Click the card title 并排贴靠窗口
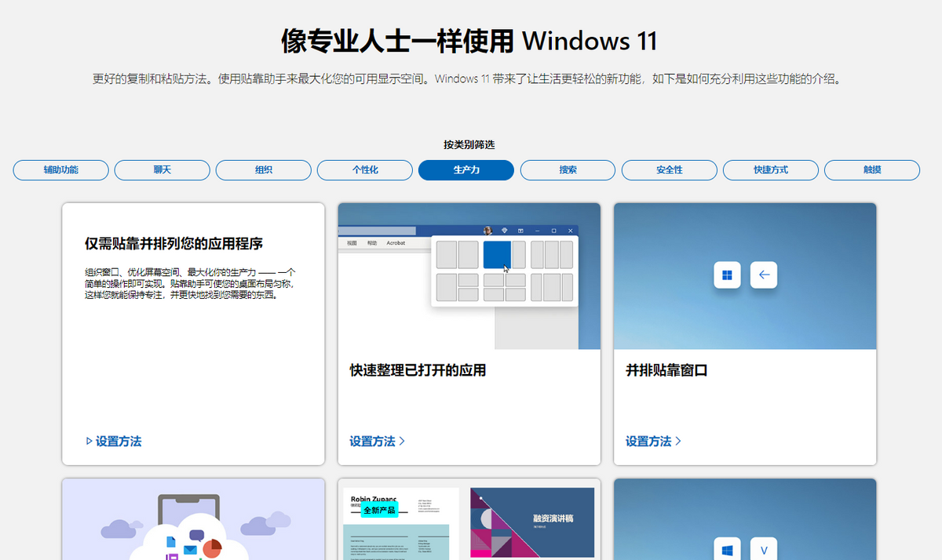This screenshot has width=942, height=560. [666, 370]
